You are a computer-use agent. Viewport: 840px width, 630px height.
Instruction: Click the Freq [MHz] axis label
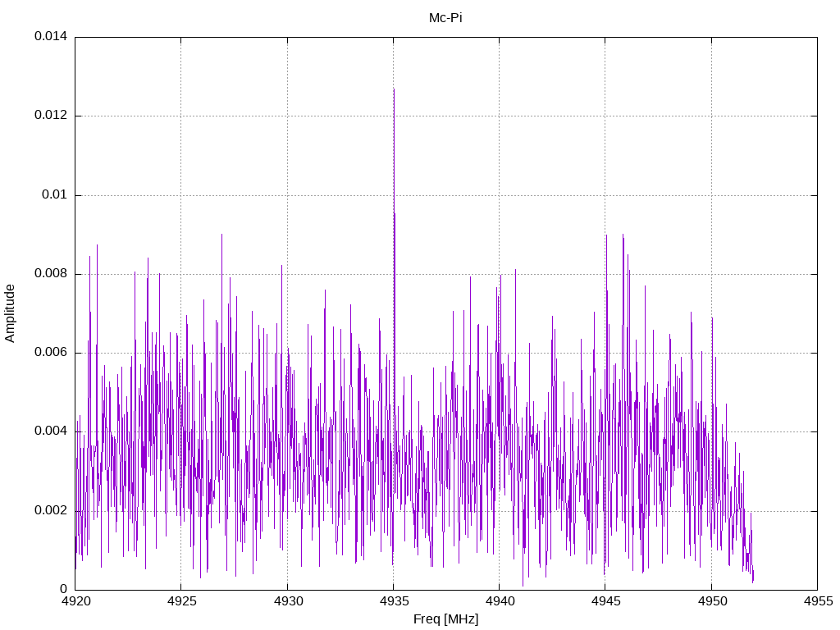pos(445,619)
